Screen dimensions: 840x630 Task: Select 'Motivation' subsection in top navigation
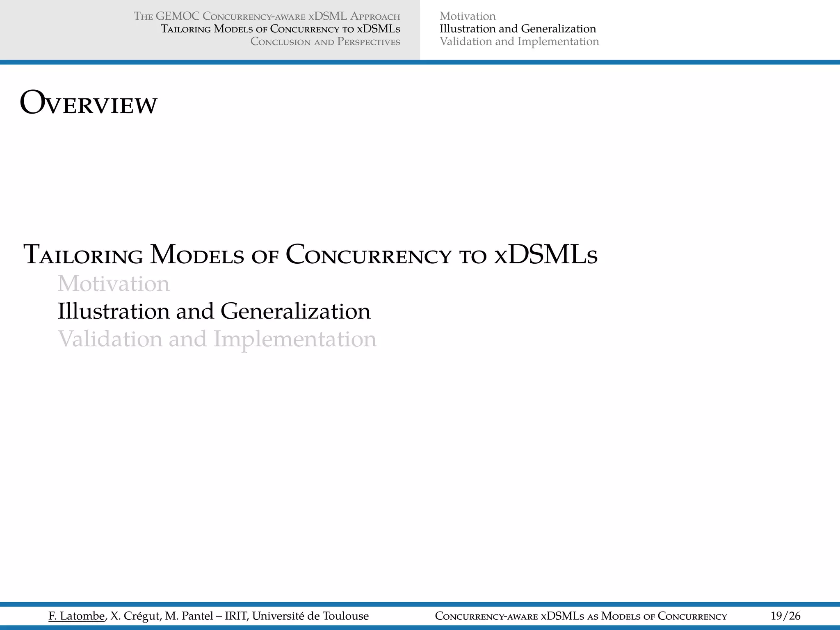pyautogui.click(x=468, y=16)
